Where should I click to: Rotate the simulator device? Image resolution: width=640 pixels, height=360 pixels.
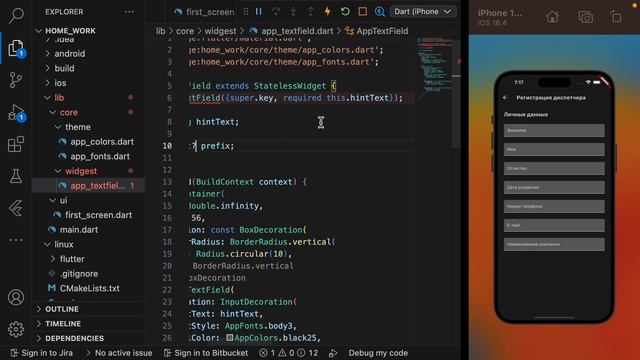coord(616,17)
